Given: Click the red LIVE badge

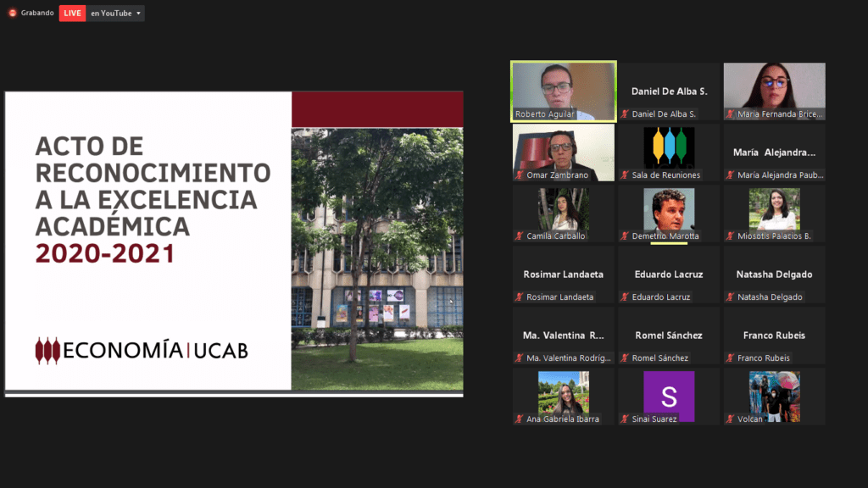Looking at the screenshot, I should (72, 13).
